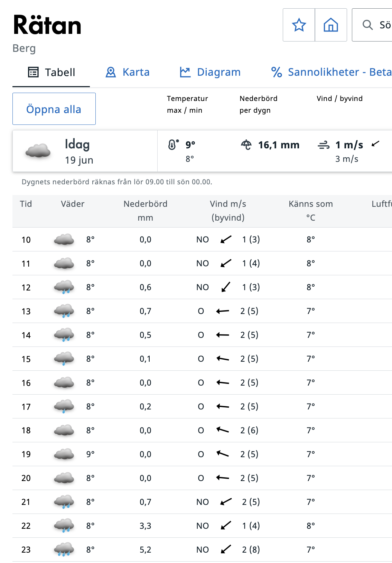Click the thermometer icon in today's summary
392x563 pixels.
click(x=173, y=145)
